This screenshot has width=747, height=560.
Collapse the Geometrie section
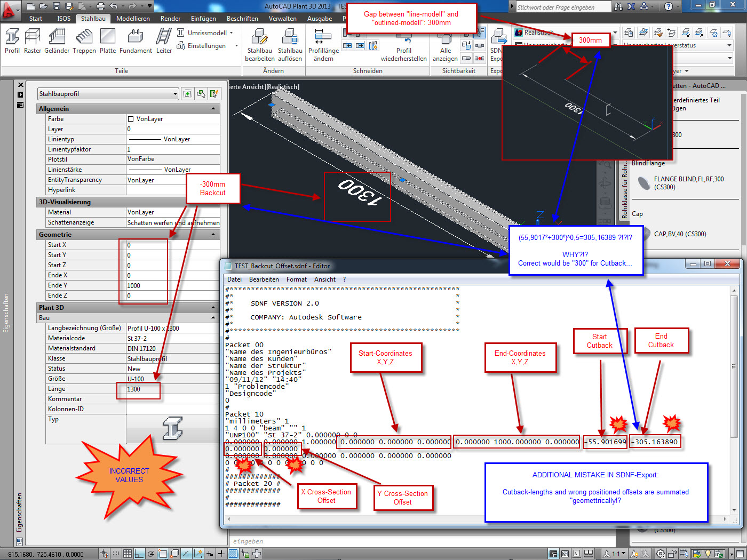(213, 235)
